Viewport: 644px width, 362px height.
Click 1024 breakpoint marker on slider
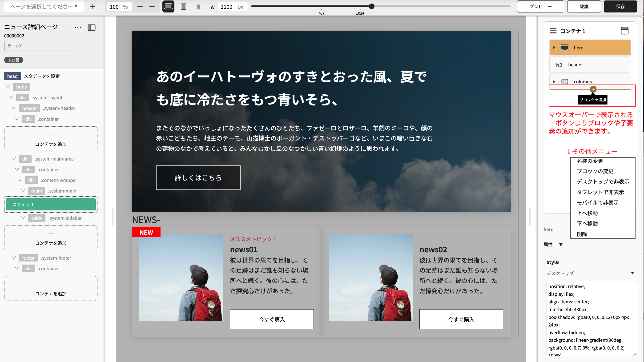click(360, 13)
